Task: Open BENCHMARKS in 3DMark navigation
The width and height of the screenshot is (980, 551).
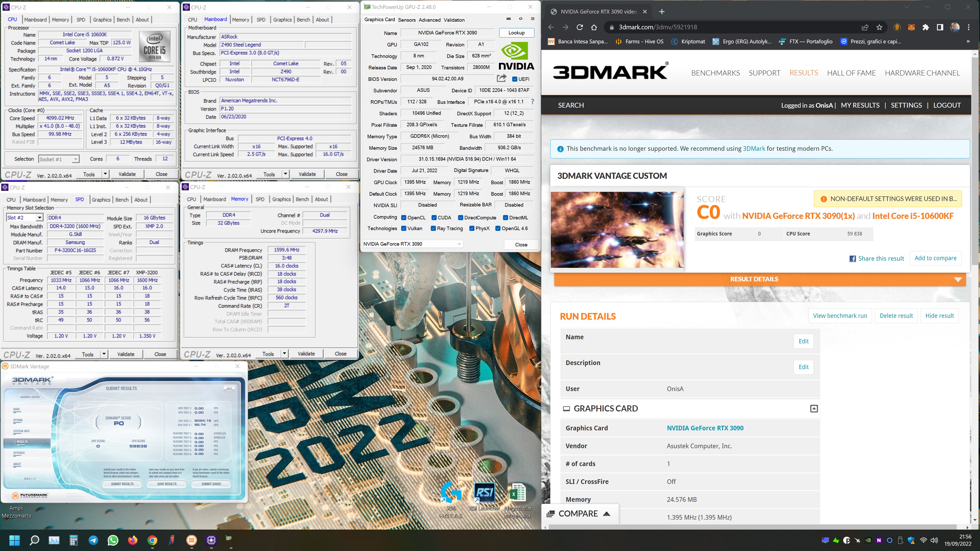Action: [715, 73]
